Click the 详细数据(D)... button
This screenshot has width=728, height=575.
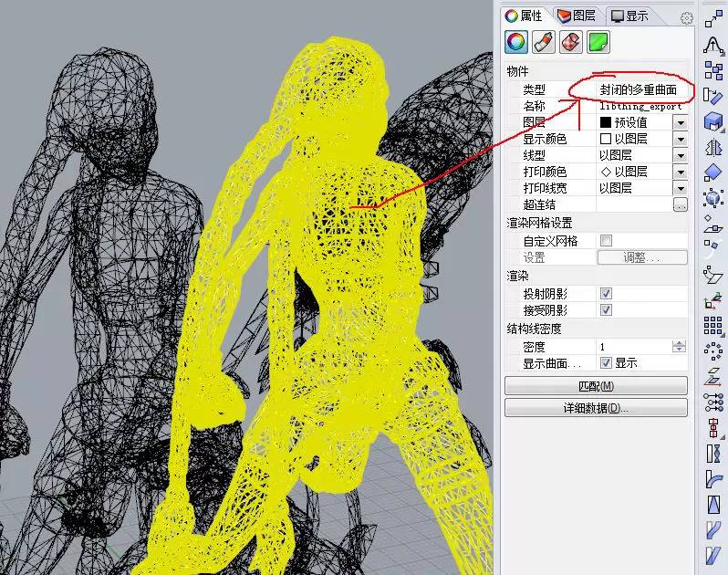(x=596, y=408)
